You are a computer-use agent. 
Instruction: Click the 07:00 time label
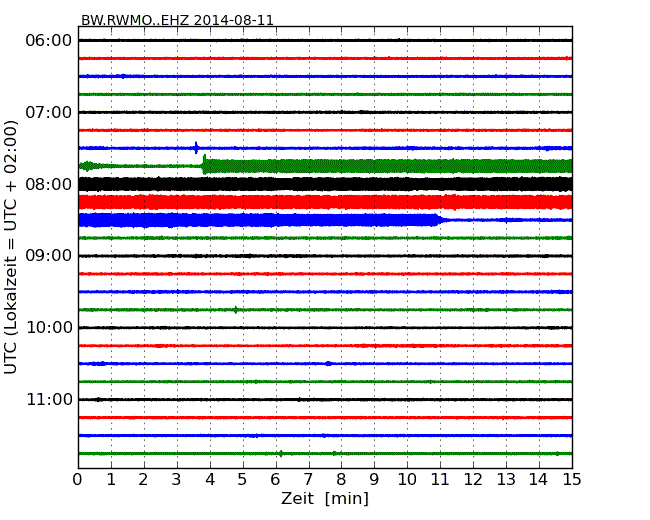49,112
